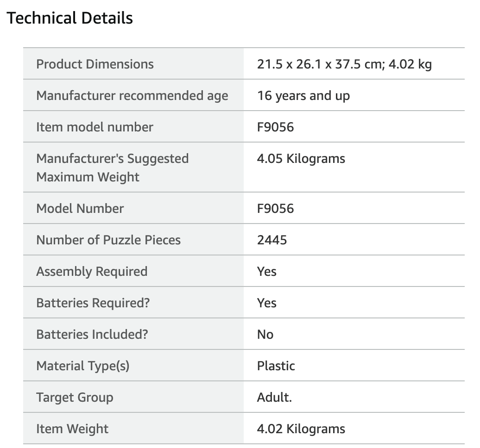
Task: Click F9056 beside Item model number
Action: [x=275, y=127]
